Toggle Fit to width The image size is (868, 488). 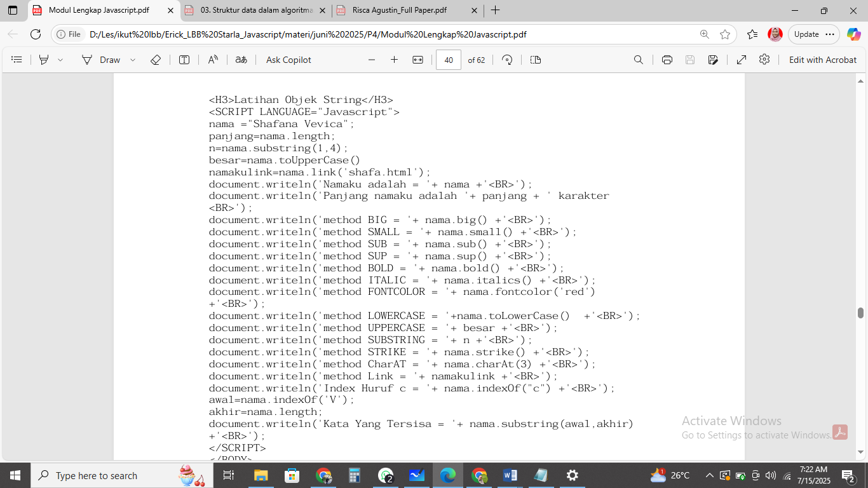tap(417, 60)
